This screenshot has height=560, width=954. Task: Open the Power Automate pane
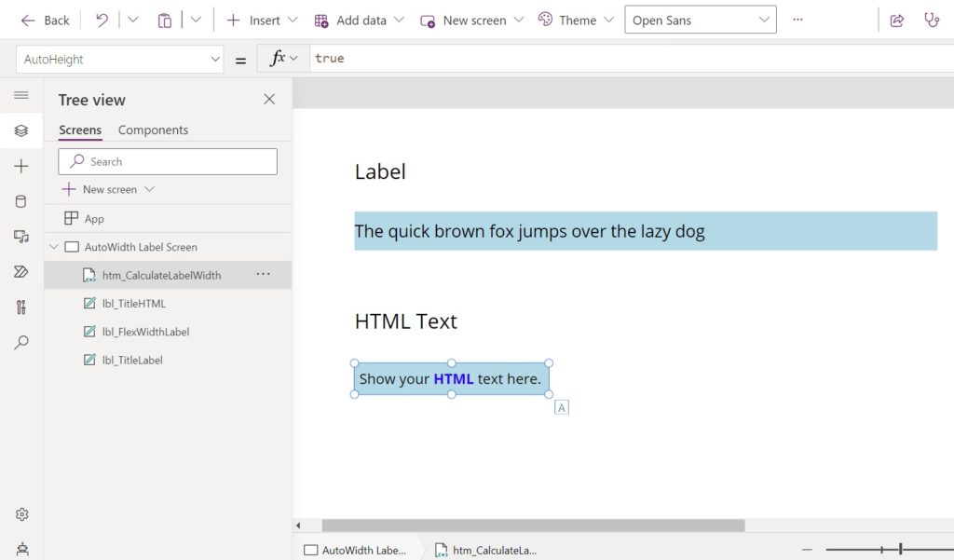coord(21,271)
